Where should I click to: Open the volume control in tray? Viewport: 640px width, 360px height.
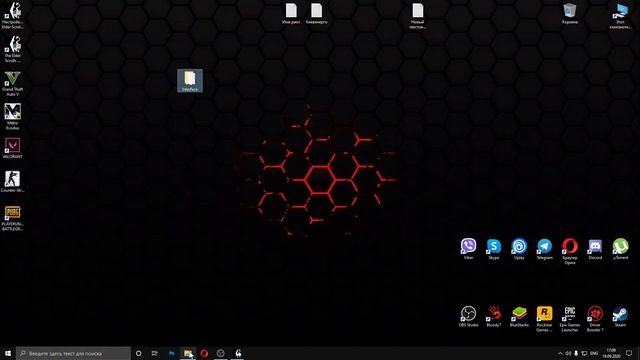point(568,353)
